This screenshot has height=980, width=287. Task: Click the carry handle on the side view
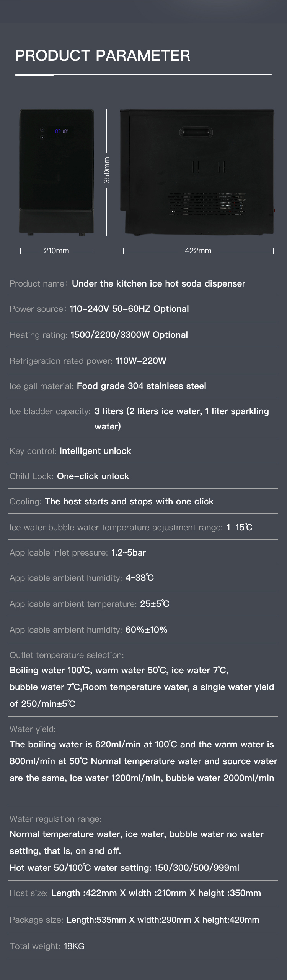click(196, 132)
